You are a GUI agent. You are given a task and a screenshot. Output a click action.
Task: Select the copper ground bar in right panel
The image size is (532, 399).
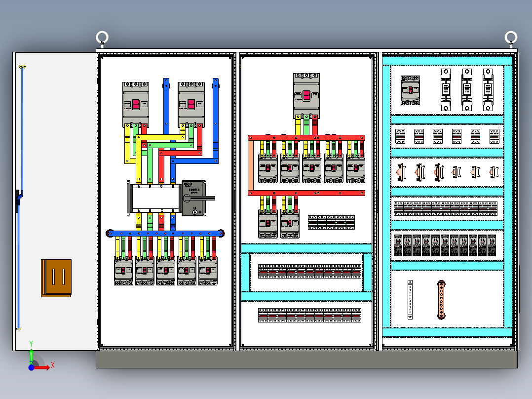pos(441,300)
